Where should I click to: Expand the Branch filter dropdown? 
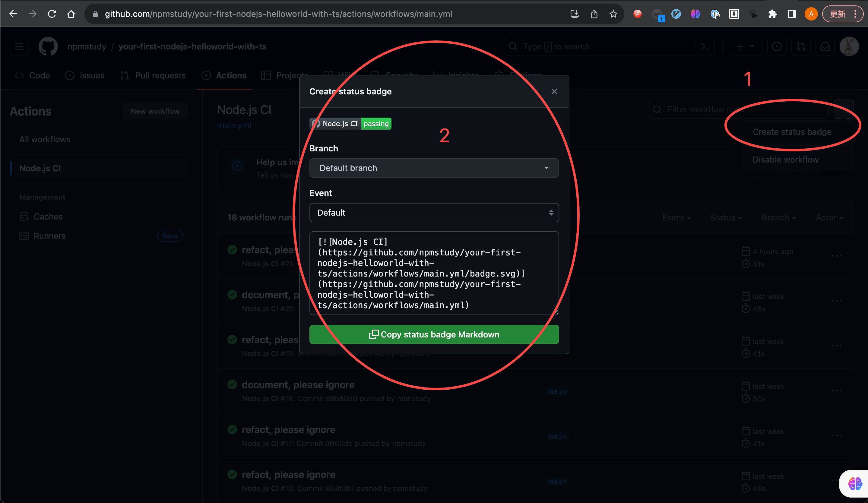(778, 218)
